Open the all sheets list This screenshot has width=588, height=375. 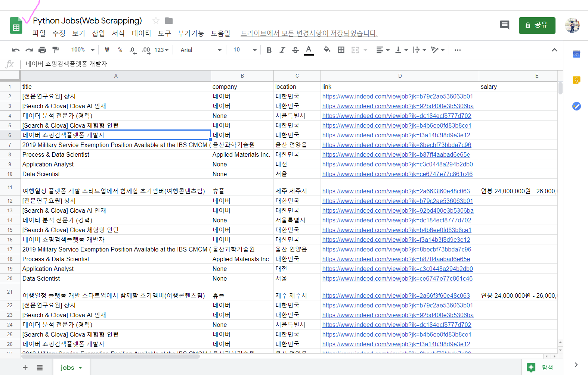pos(40,368)
